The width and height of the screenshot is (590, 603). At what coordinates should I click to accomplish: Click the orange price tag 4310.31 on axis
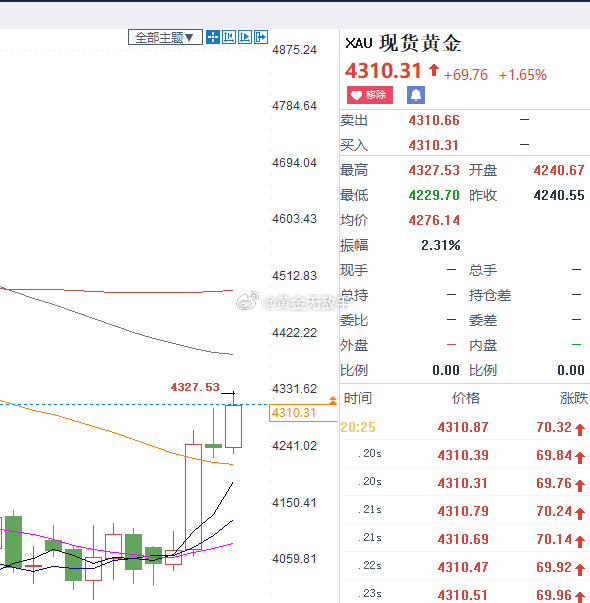[x=303, y=413]
